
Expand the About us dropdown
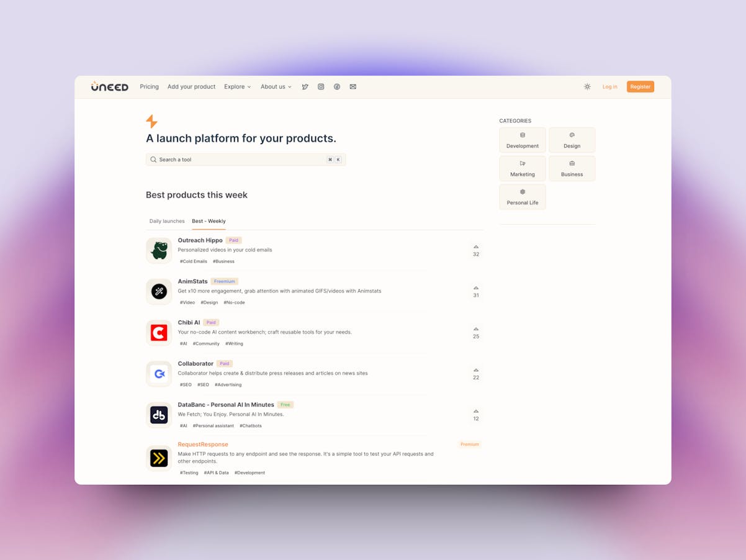[x=276, y=87]
